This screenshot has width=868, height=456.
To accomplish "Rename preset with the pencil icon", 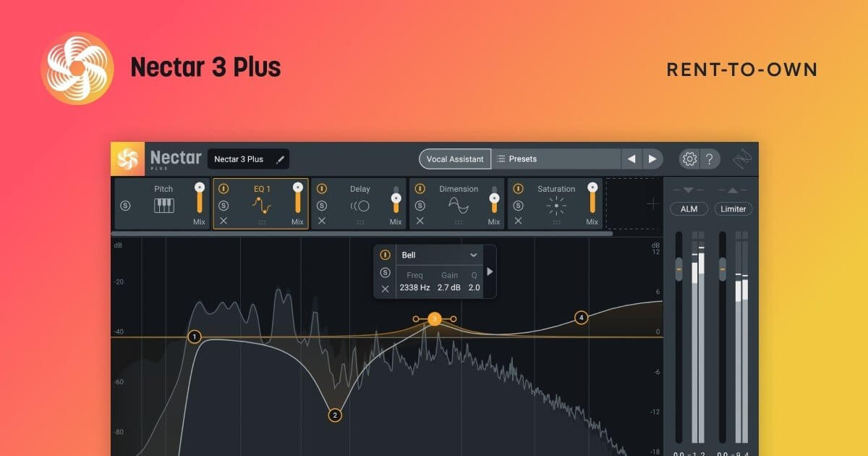I will [281, 159].
